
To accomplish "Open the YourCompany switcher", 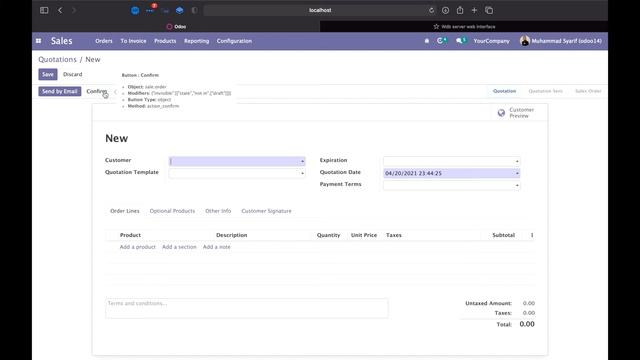I will pos(491,41).
